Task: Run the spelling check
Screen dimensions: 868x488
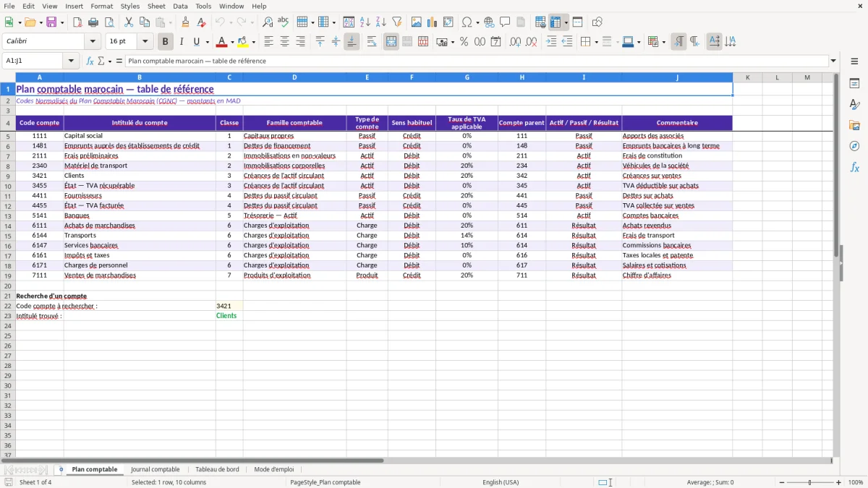Action: click(x=284, y=22)
